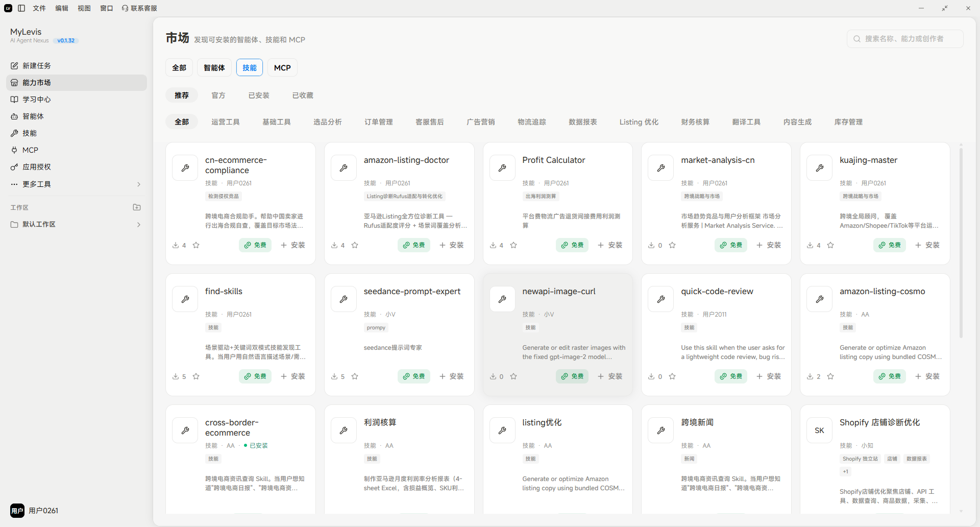This screenshot has width=980, height=527.
Task: Open the 视图 menu
Action: [84, 8]
